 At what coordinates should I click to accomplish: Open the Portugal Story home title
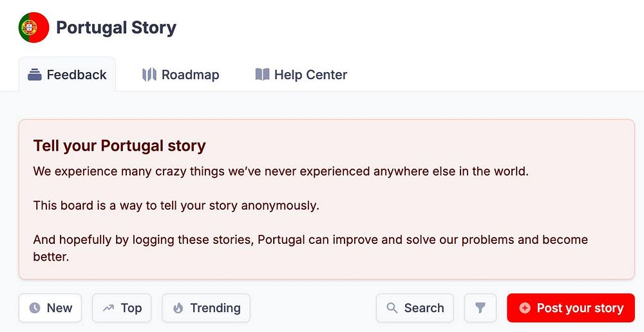(x=116, y=28)
